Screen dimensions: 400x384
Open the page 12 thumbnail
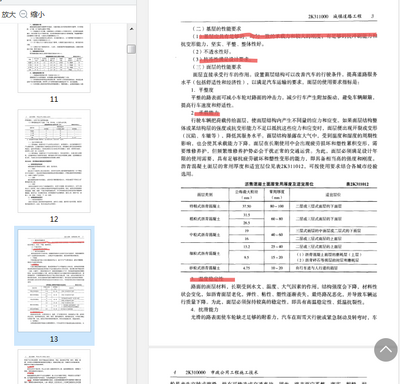point(54,161)
